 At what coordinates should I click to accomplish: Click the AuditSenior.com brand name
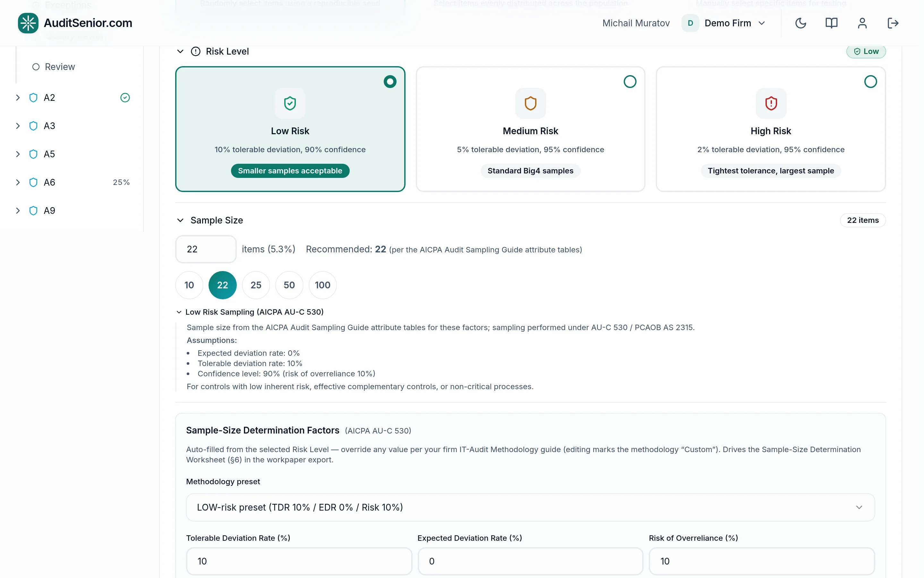click(88, 23)
